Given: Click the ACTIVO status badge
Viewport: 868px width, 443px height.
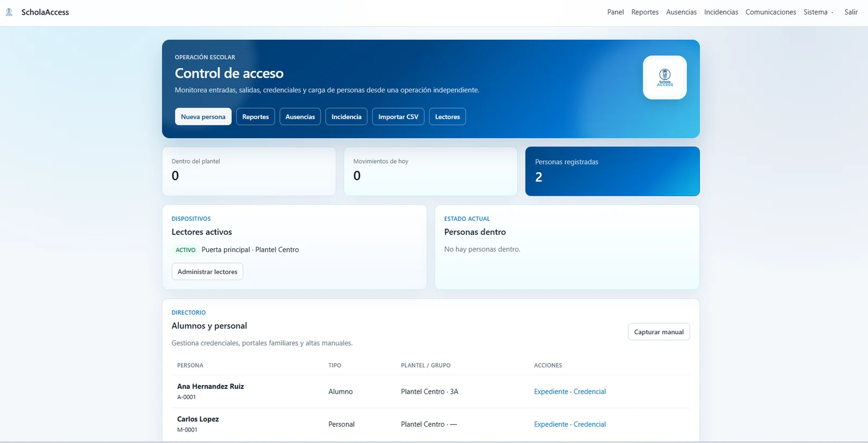Looking at the screenshot, I should point(186,250).
